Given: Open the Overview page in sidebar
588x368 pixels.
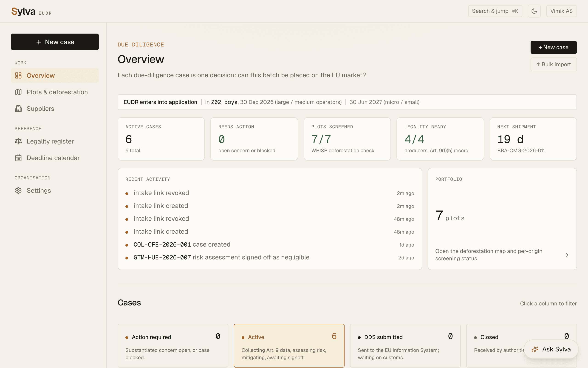Looking at the screenshot, I should [x=55, y=75].
